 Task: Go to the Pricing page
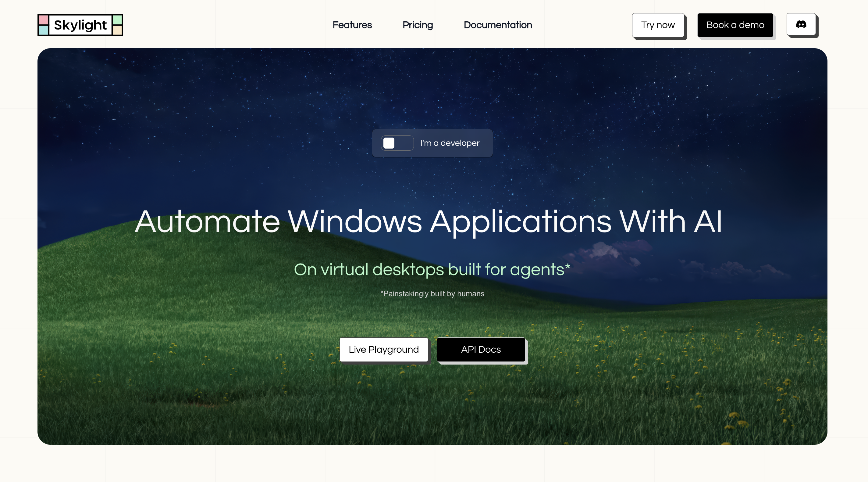click(418, 25)
